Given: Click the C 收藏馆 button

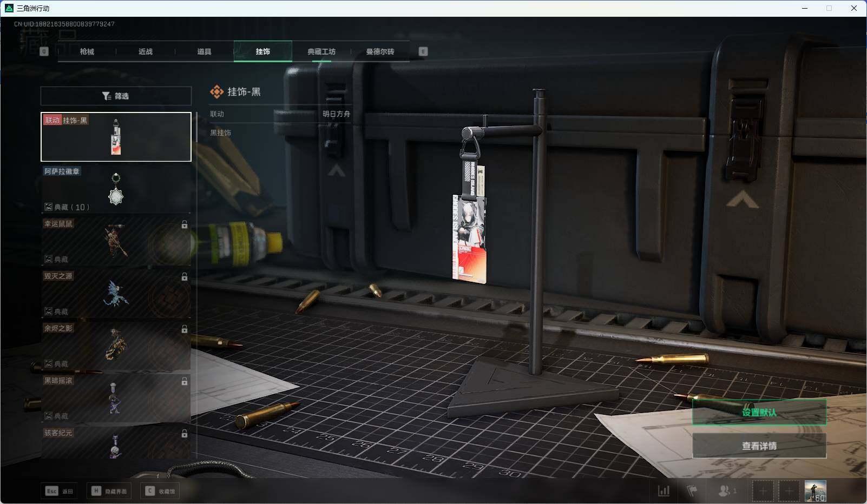Looking at the screenshot, I should point(160,491).
